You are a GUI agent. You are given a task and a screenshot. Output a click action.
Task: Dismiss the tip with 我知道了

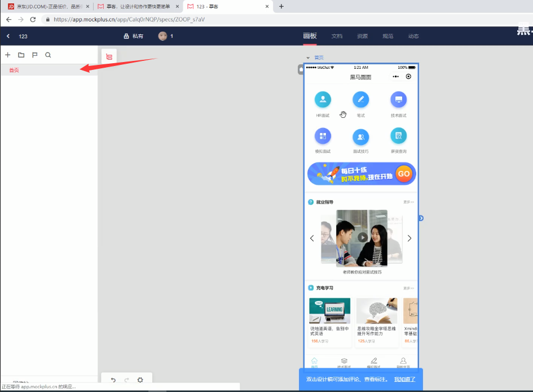click(x=404, y=379)
